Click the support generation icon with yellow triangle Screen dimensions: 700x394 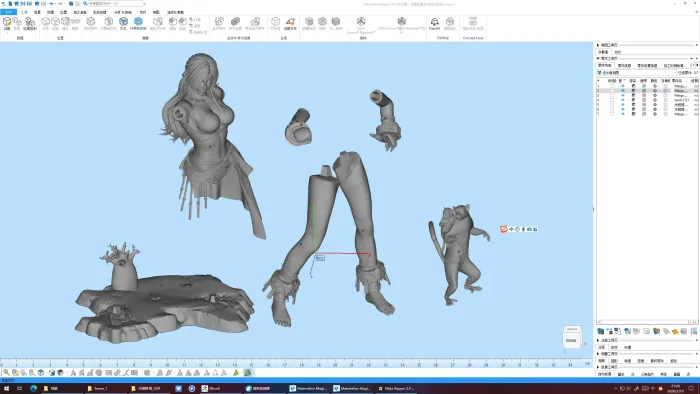[x=290, y=23]
